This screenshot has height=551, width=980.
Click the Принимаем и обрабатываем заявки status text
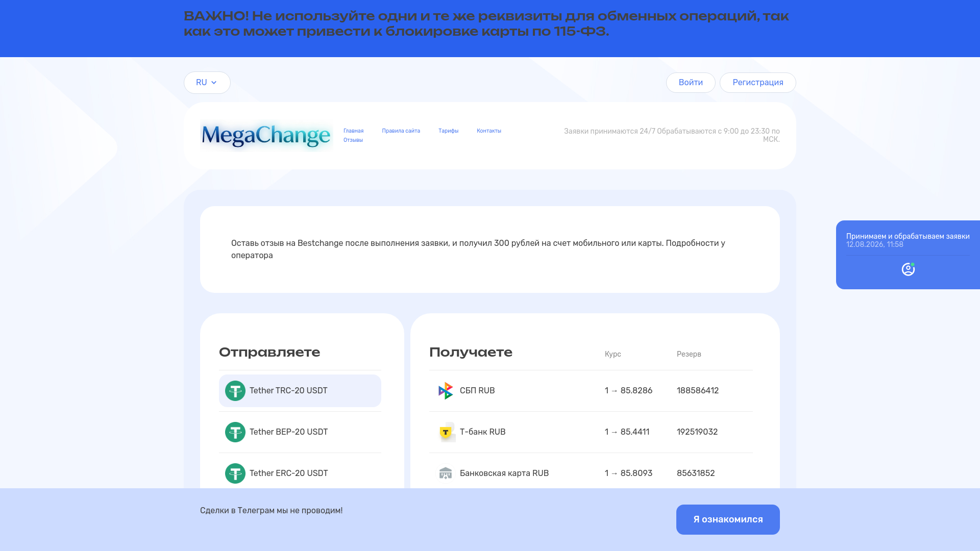pos(908,236)
